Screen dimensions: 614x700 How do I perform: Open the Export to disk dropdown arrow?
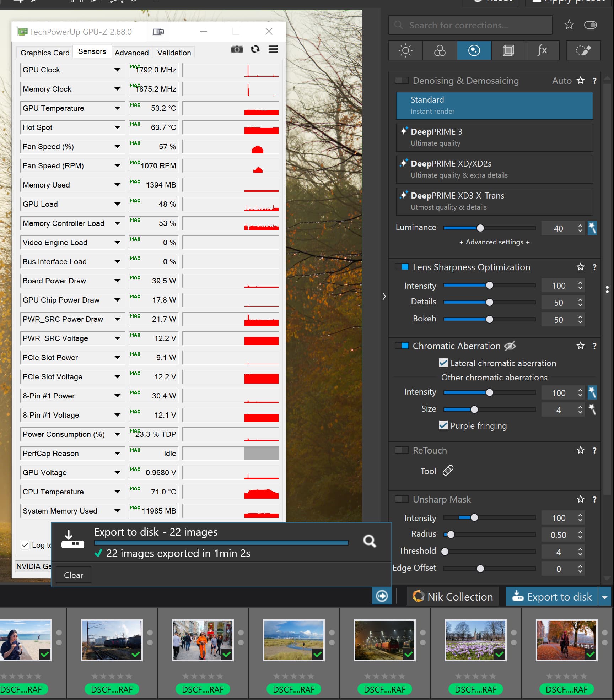(x=605, y=597)
